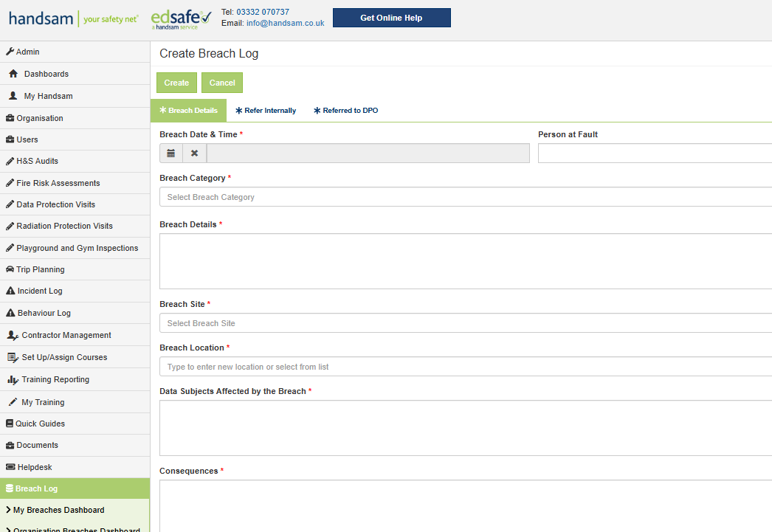The image size is (772, 532).
Task: Click the My Handsam person icon
Action: pos(13,95)
